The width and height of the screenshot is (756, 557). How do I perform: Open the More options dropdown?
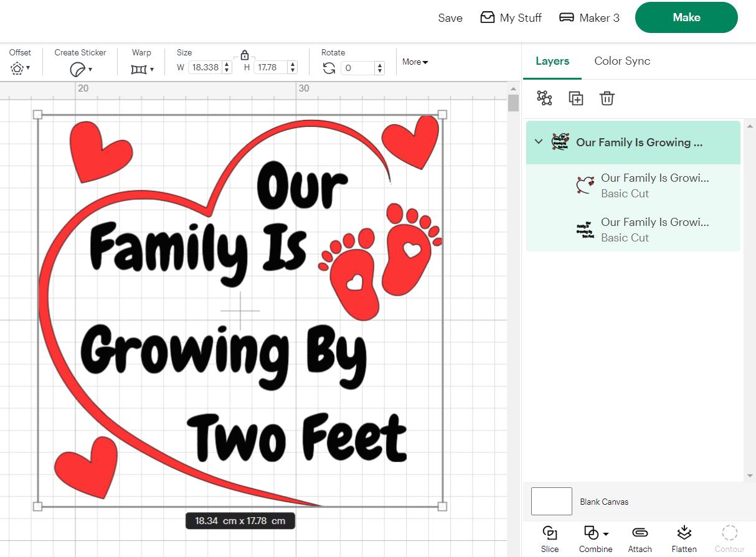(414, 62)
